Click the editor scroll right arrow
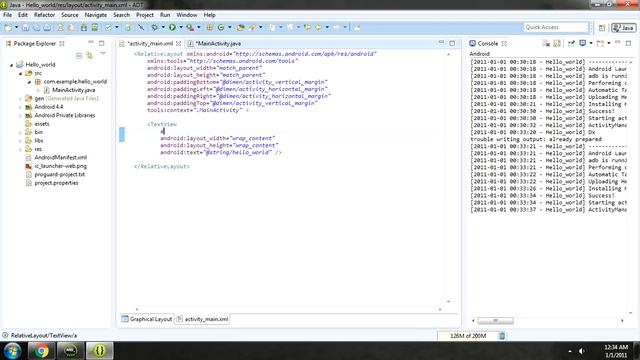The width and height of the screenshot is (640, 360). (x=440, y=309)
